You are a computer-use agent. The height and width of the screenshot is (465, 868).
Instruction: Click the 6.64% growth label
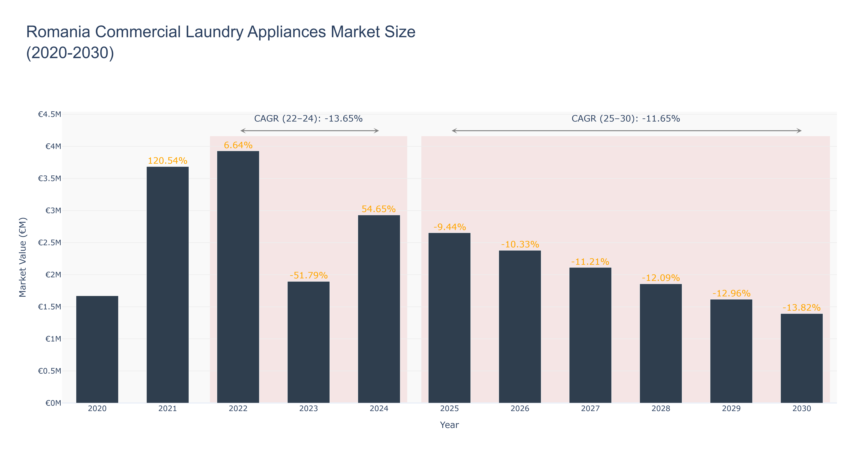[x=238, y=145]
